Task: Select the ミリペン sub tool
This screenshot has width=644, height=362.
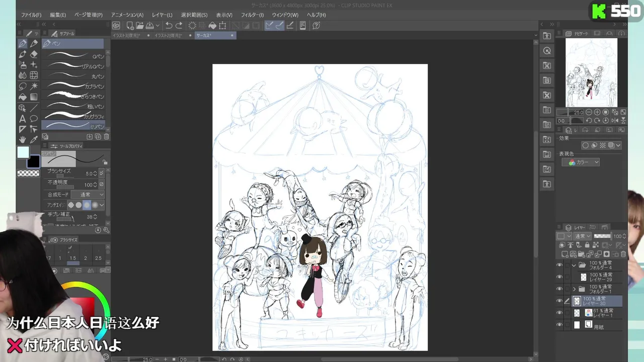Action: (73, 126)
